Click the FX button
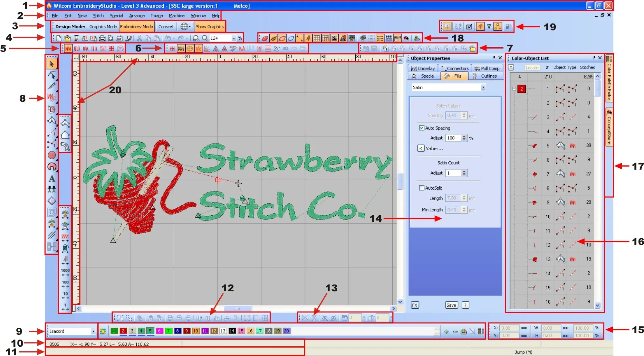This screenshot has width=644, height=356. [x=415, y=305]
